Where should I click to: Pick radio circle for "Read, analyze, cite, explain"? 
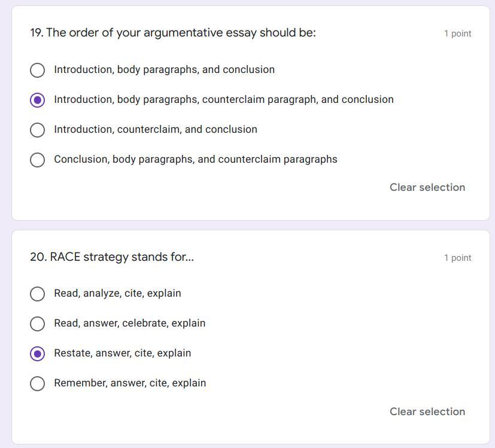pos(37,294)
